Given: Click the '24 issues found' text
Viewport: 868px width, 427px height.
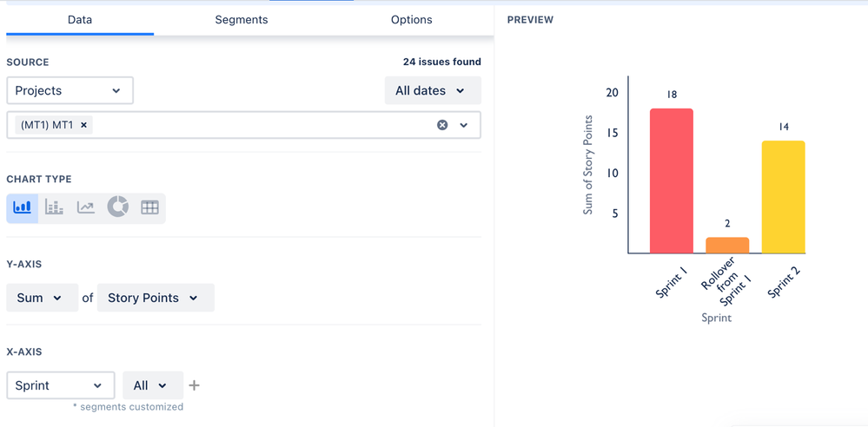Looking at the screenshot, I should [x=441, y=62].
